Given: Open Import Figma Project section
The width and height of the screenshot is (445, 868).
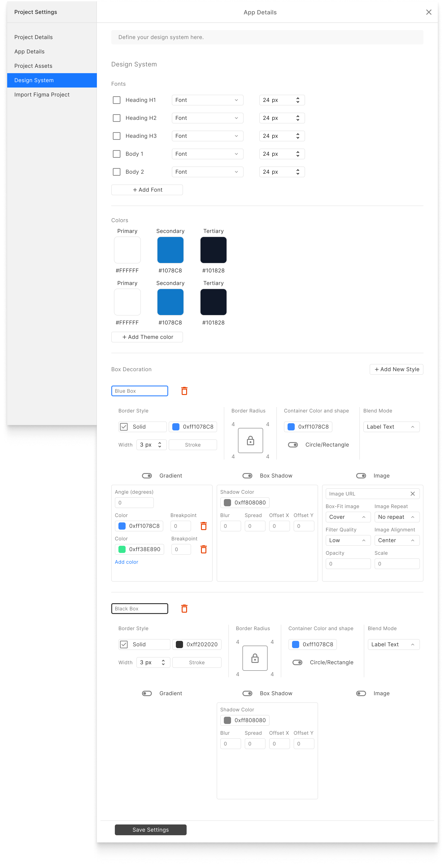Looking at the screenshot, I should (x=42, y=95).
